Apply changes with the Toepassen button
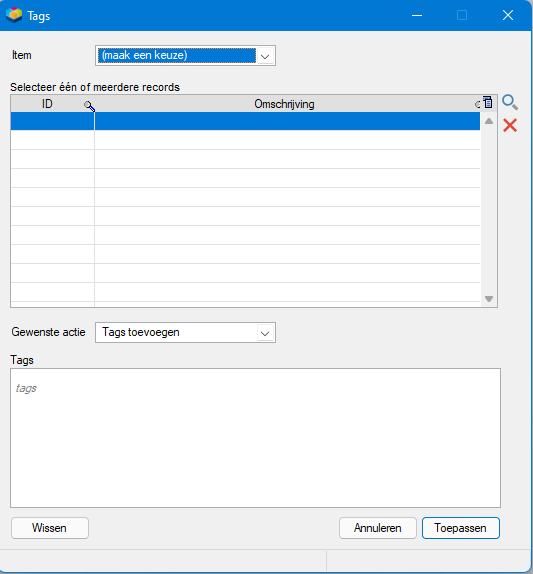The width and height of the screenshot is (533, 574). click(x=461, y=528)
